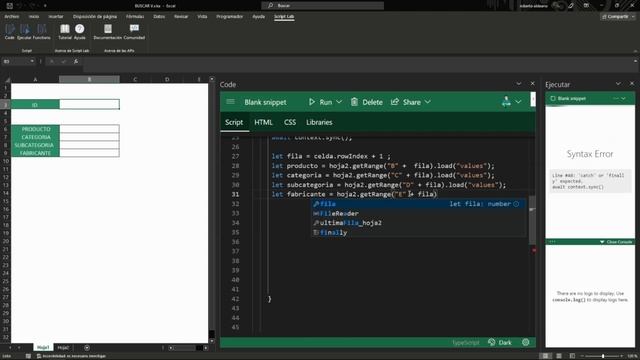
Task: Adjust the zoom slider in the status bar
Action: (x=603, y=356)
